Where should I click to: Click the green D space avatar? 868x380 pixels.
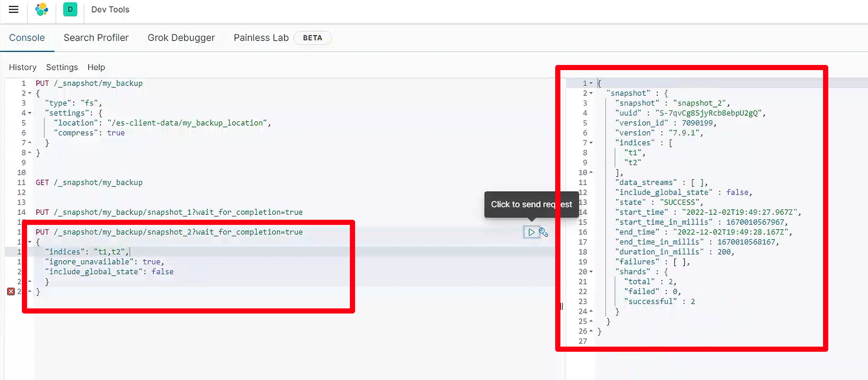pyautogui.click(x=70, y=9)
